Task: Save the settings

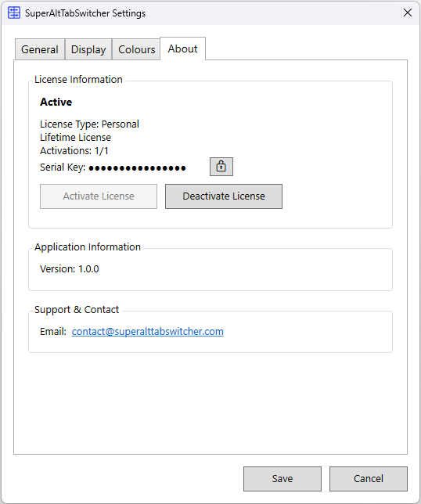Action: tap(282, 479)
